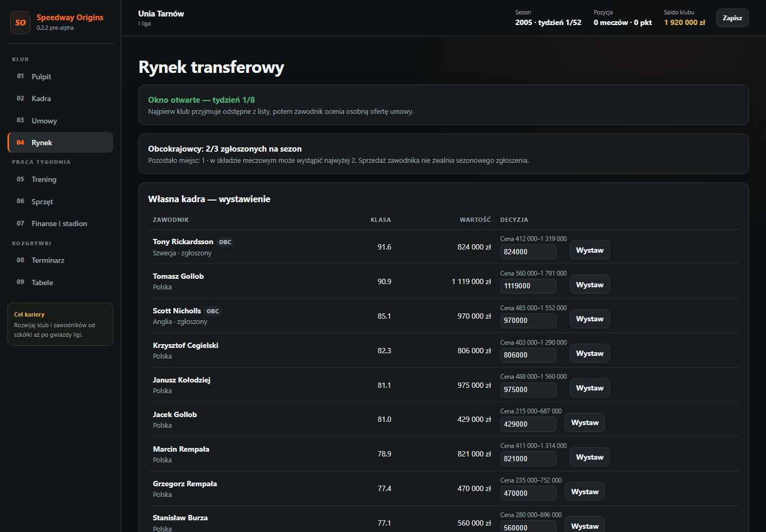Click price range Cena 215 000–687 000
This screenshot has width=766, height=532.
click(531, 411)
